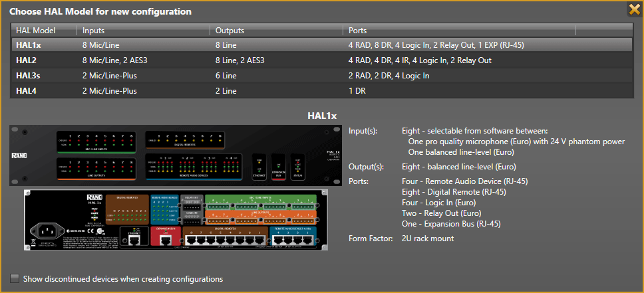Click '8 Mic/Line, 2 AES3' inputs cell
The image size is (644, 293).
115,60
